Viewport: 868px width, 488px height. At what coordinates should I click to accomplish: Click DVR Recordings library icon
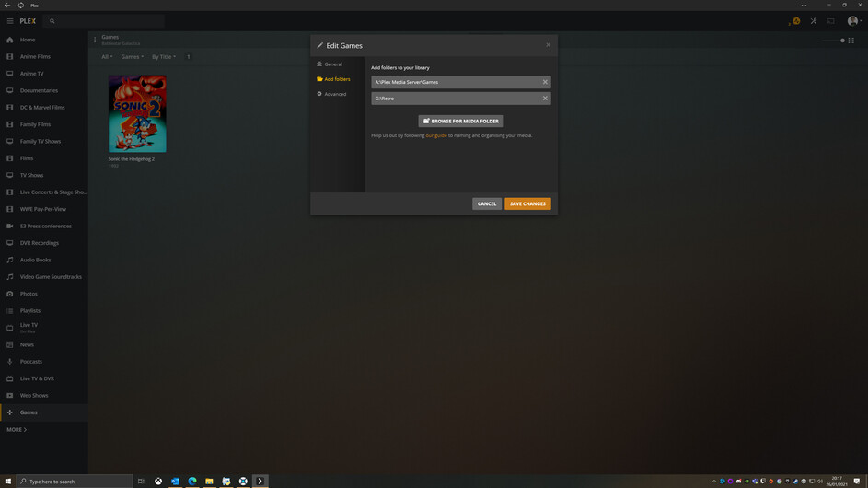click(10, 243)
